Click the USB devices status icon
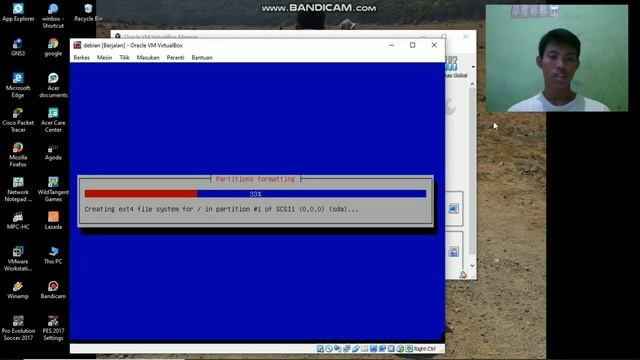Viewport: 640px width, 360px height. [356, 349]
